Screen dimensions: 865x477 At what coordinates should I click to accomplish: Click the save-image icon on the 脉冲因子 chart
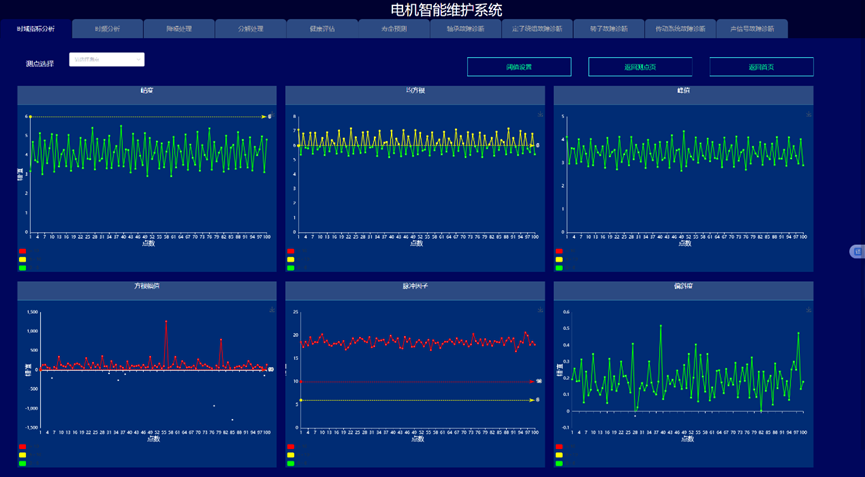[x=541, y=310]
